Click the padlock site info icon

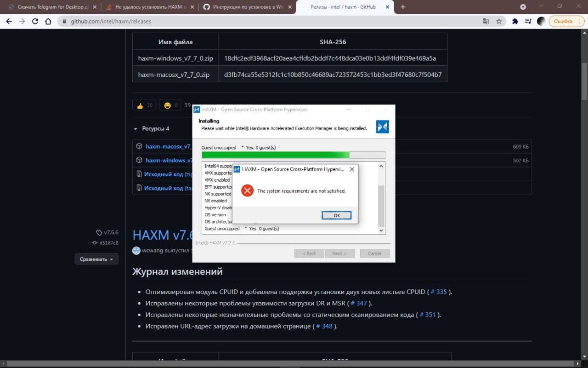pyautogui.click(x=65, y=21)
